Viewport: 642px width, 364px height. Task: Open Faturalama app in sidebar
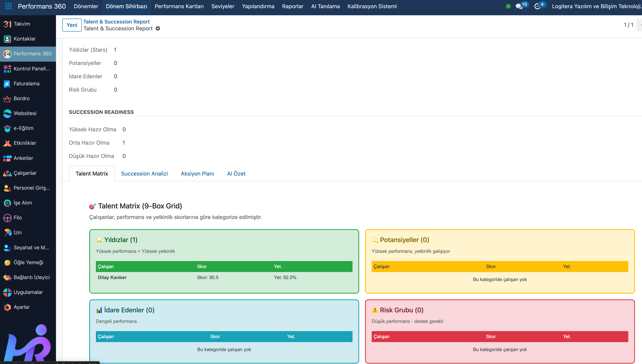(x=28, y=84)
